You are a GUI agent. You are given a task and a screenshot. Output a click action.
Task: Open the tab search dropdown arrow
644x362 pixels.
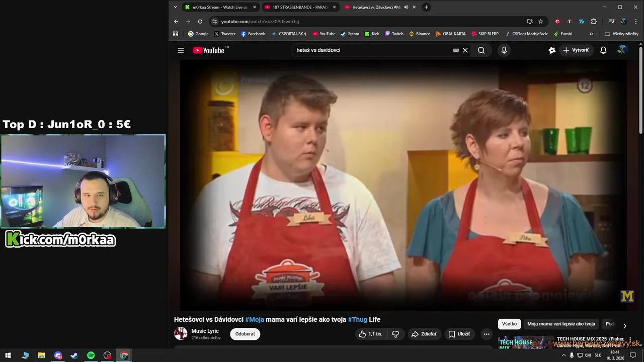pyautogui.click(x=175, y=7)
